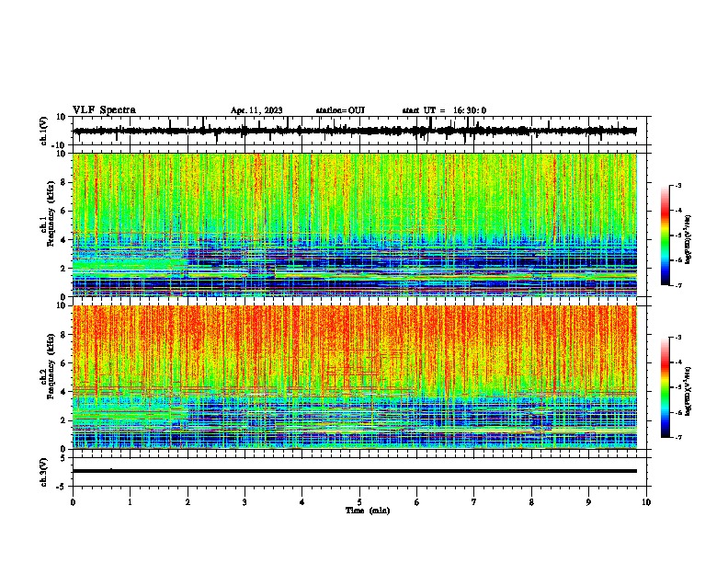
Task: Click the "-7" tick on ch.2 colorbar
Action: (x=677, y=438)
